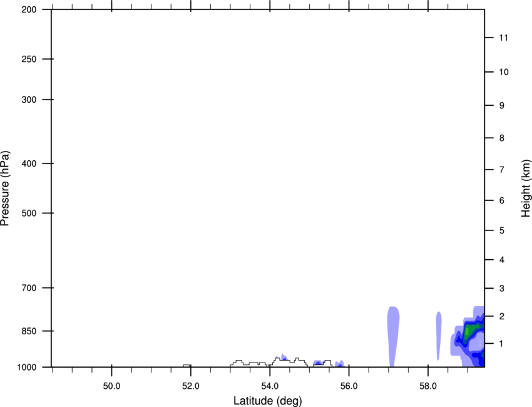Click the height label '7'
Image resolution: width=532 pixels, height=407 pixels.
point(502,170)
